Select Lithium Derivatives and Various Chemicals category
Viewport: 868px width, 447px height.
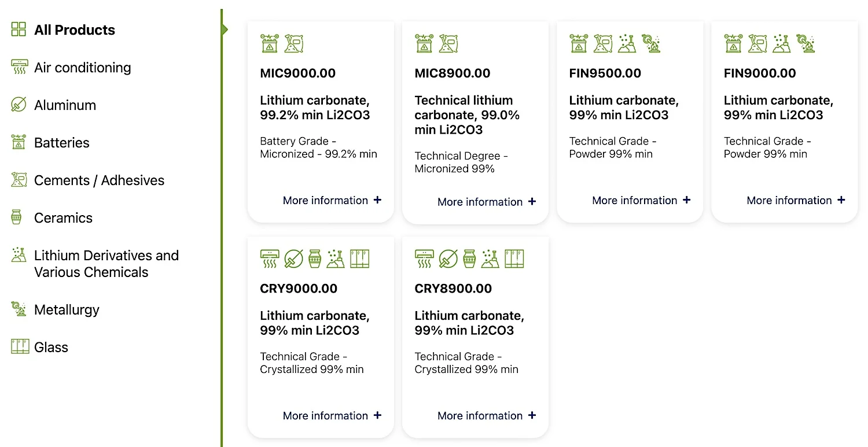coord(106,264)
